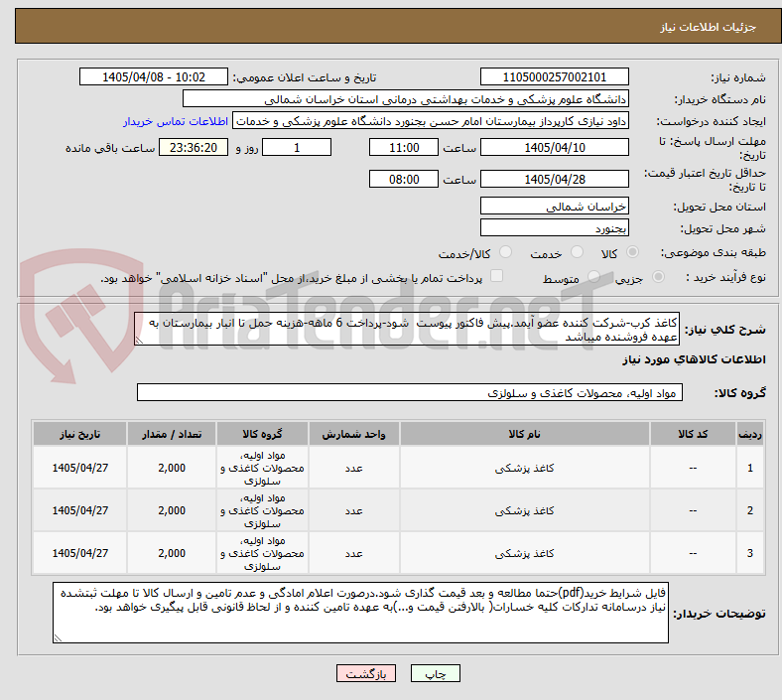Click the بازگشت back button
This screenshot has height=700, width=782.
366,673
